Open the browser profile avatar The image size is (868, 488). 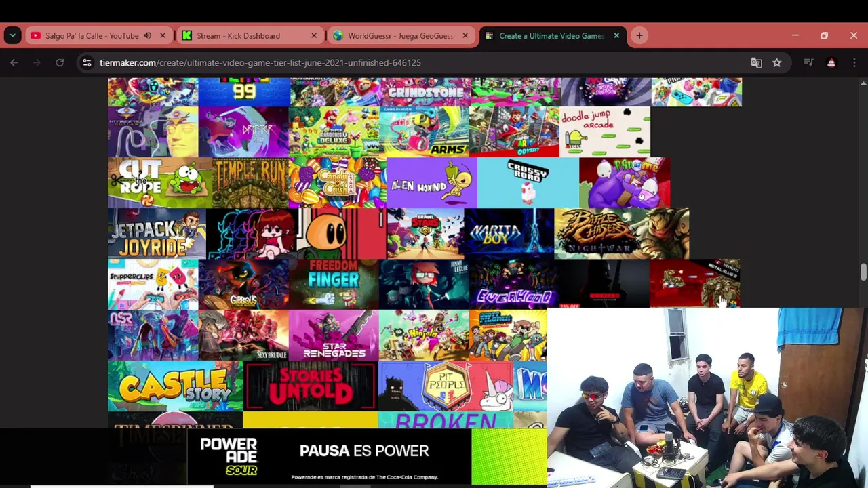[x=831, y=62]
